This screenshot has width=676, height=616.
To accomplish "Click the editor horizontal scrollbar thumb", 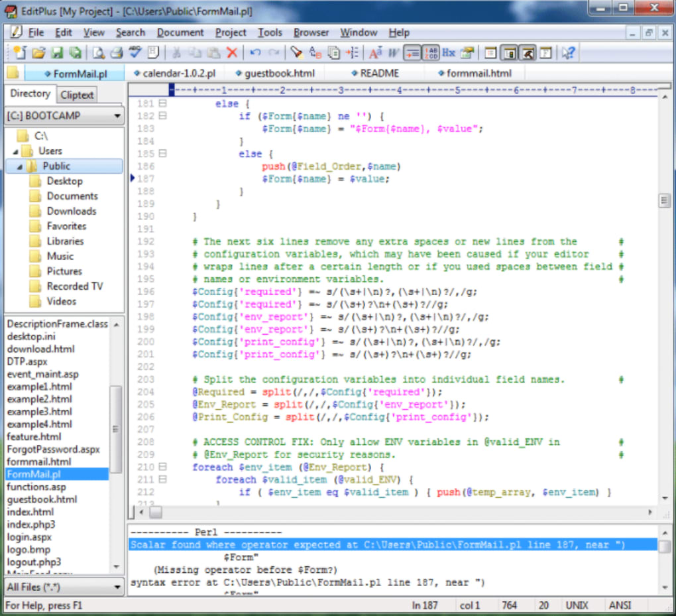I will (156, 513).
